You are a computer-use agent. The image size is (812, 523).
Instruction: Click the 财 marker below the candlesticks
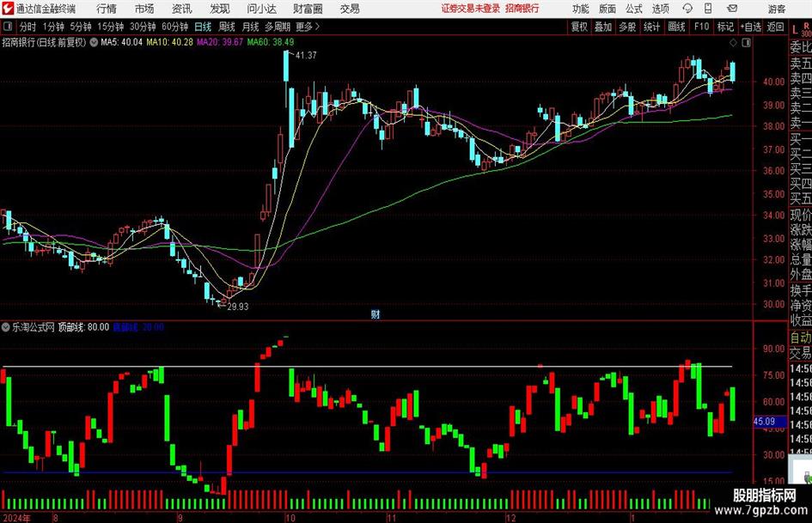pyautogui.click(x=375, y=314)
